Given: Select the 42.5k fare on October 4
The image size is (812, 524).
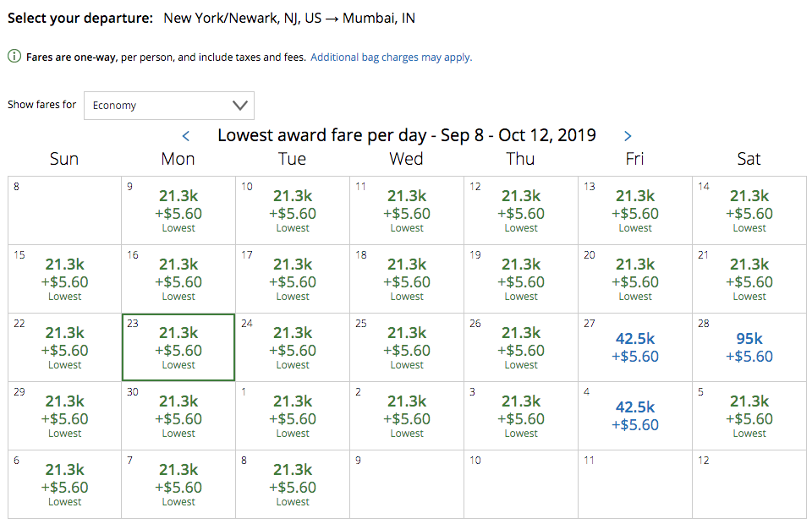Looking at the screenshot, I should click(x=635, y=416).
